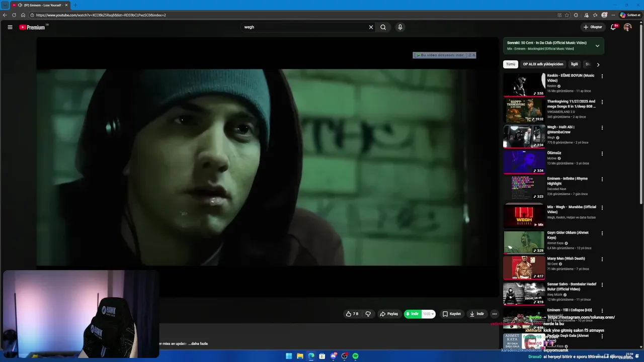This screenshot has height=362, width=644.
Task: Run search with magnifier button
Action: click(x=383, y=27)
